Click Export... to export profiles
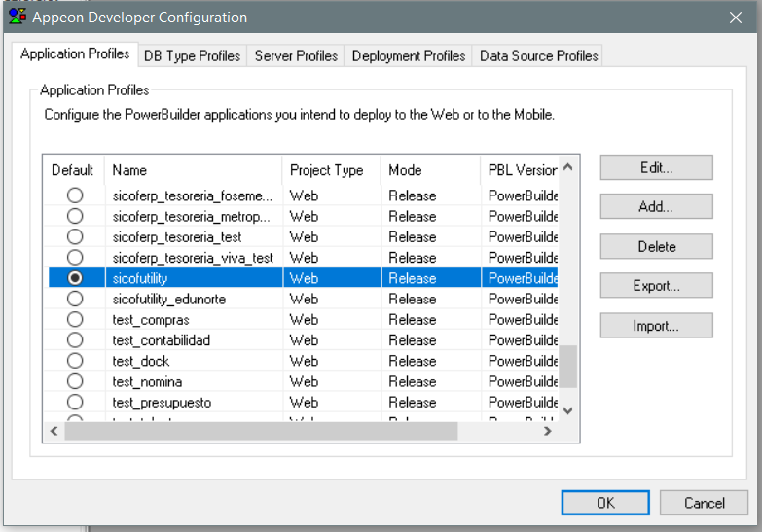This screenshot has height=532, width=762. [x=656, y=286]
